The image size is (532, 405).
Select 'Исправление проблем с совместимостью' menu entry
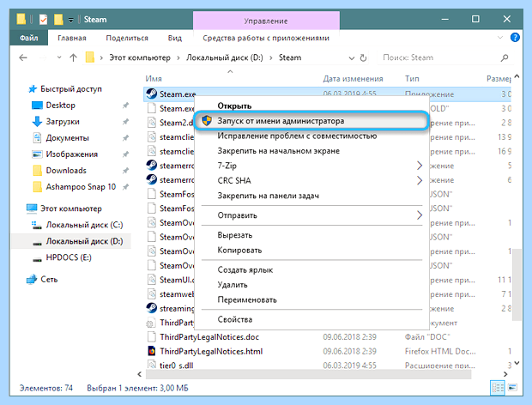click(297, 136)
